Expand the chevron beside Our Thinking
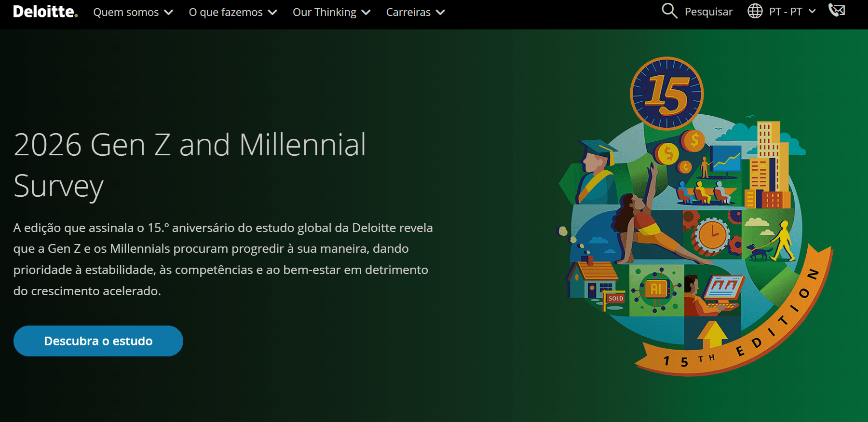Image resolution: width=868 pixels, height=422 pixels. tap(366, 13)
